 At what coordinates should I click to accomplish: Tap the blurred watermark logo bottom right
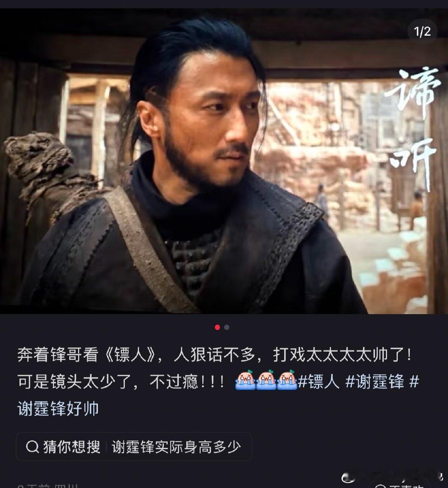point(392,477)
